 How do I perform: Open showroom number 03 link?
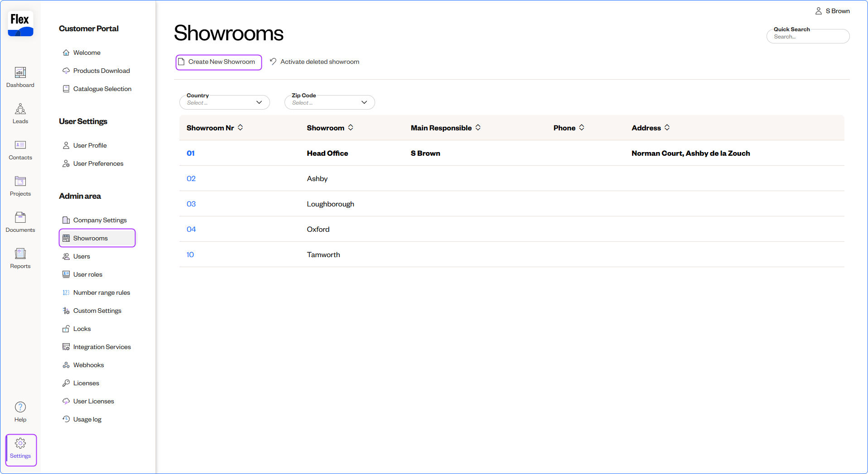pyautogui.click(x=191, y=204)
